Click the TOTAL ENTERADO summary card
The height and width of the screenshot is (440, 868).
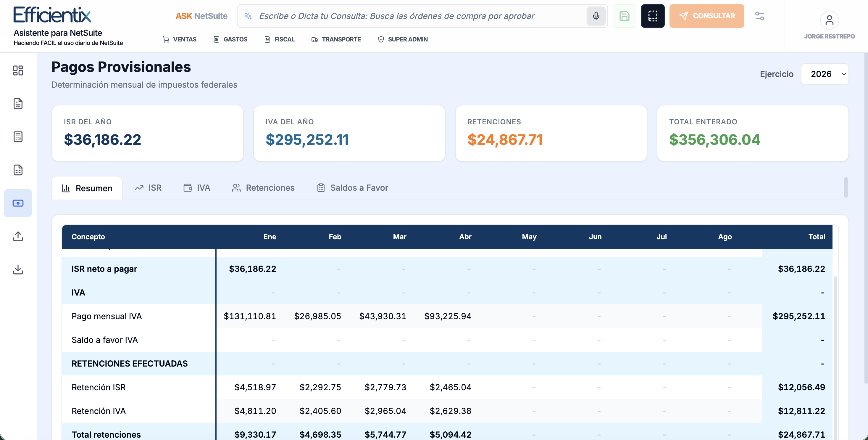pyautogui.click(x=753, y=133)
